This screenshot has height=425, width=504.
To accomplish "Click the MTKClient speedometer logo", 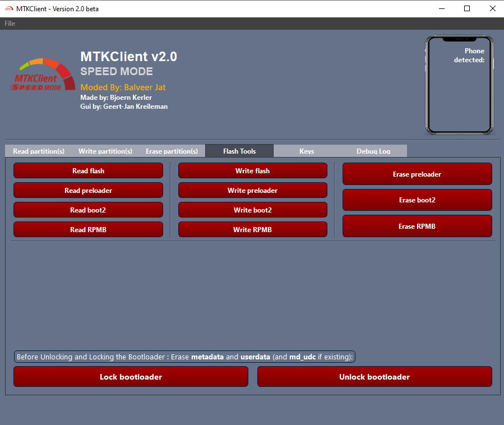I will pos(43,75).
